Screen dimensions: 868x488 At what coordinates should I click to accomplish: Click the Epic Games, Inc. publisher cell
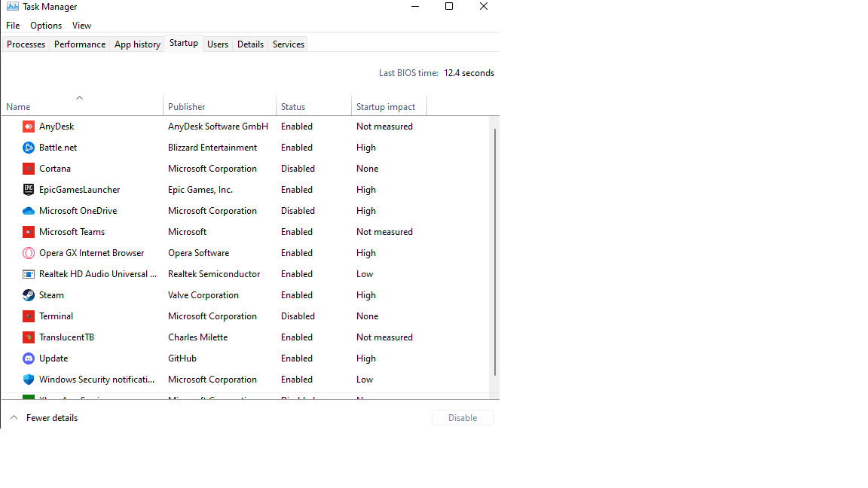point(200,190)
